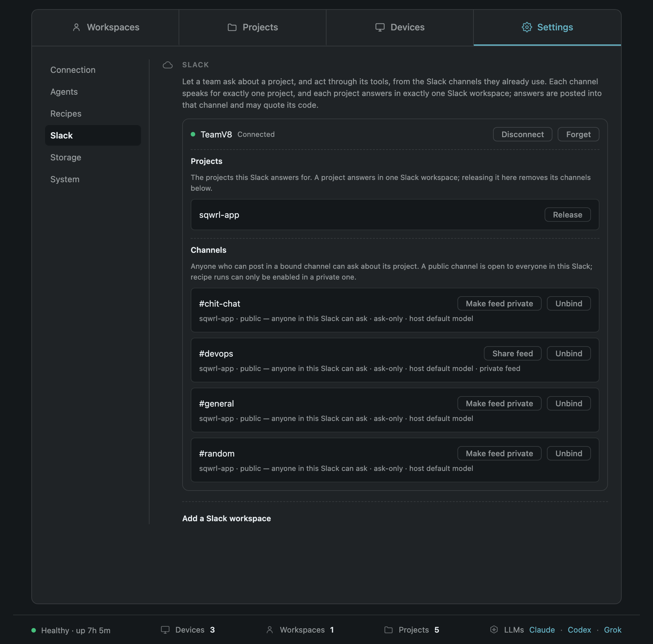Disconnect the TeamV8 Slack workspace
The image size is (653, 644).
[522, 134]
